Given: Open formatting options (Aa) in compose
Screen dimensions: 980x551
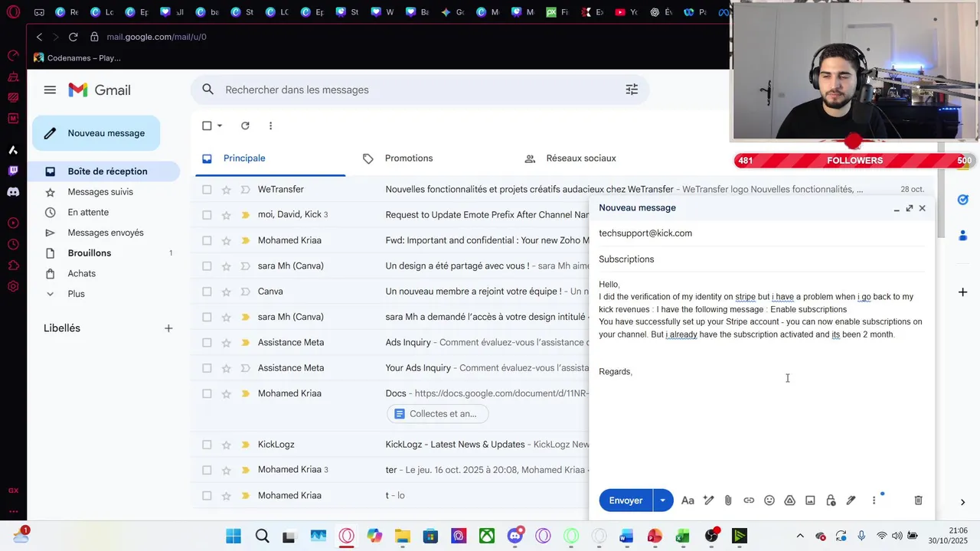Looking at the screenshot, I should [688, 500].
